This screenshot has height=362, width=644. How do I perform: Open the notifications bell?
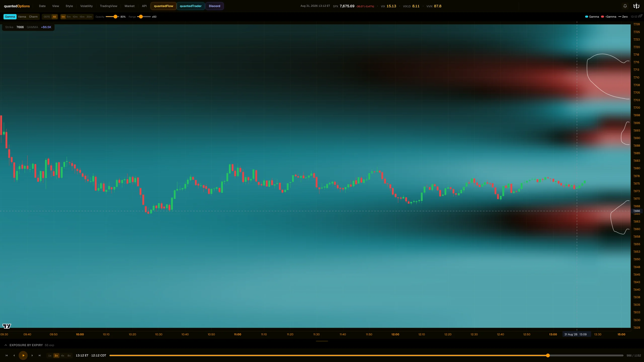click(x=625, y=6)
